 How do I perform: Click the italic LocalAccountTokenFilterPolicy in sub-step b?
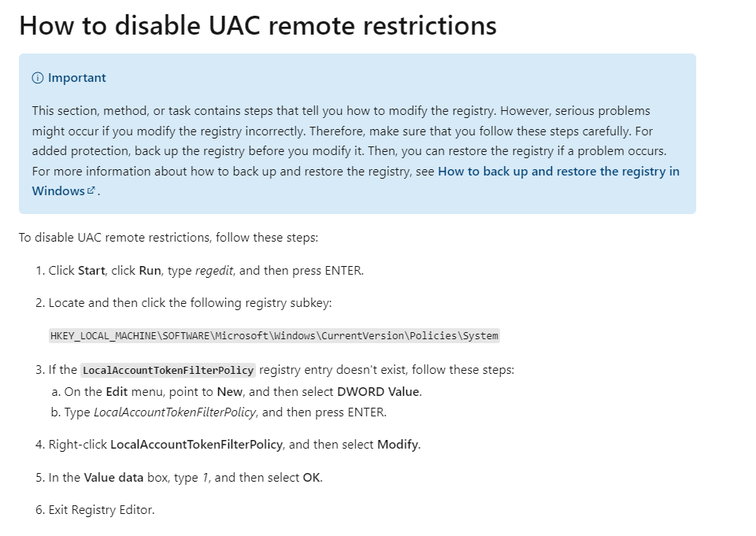point(175,412)
